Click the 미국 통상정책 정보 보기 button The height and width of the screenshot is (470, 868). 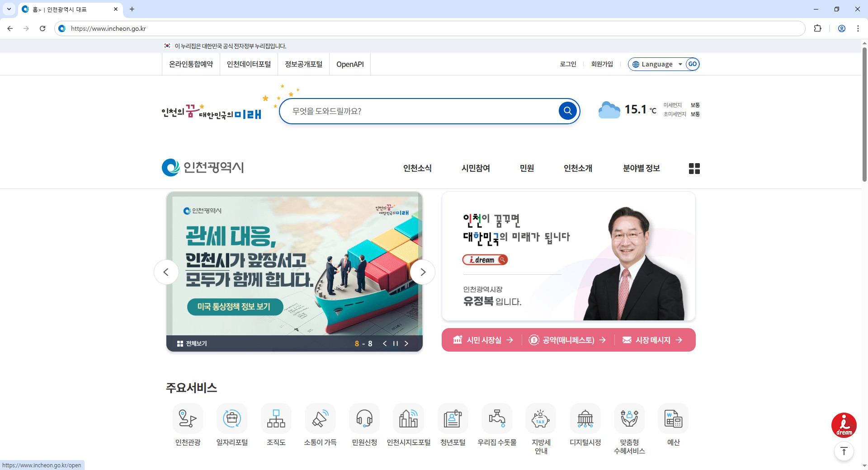click(x=234, y=307)
